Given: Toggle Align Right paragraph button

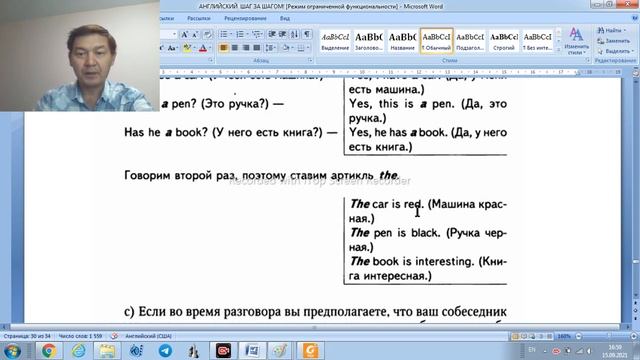Looking at the screenshot, I should [x=246, y=48].
